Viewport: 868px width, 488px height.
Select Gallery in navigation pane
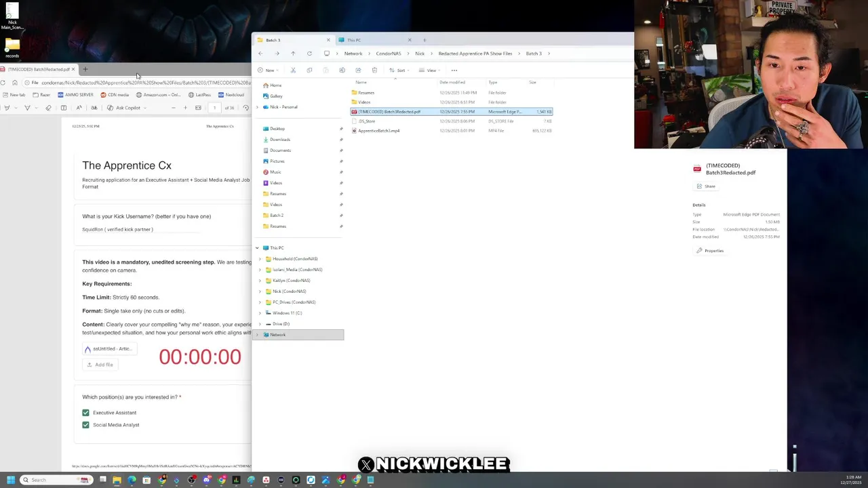tap(276, 96)
